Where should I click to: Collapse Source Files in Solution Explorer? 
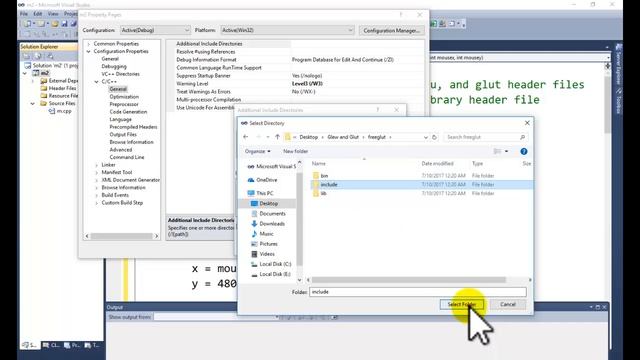(33, 104)
